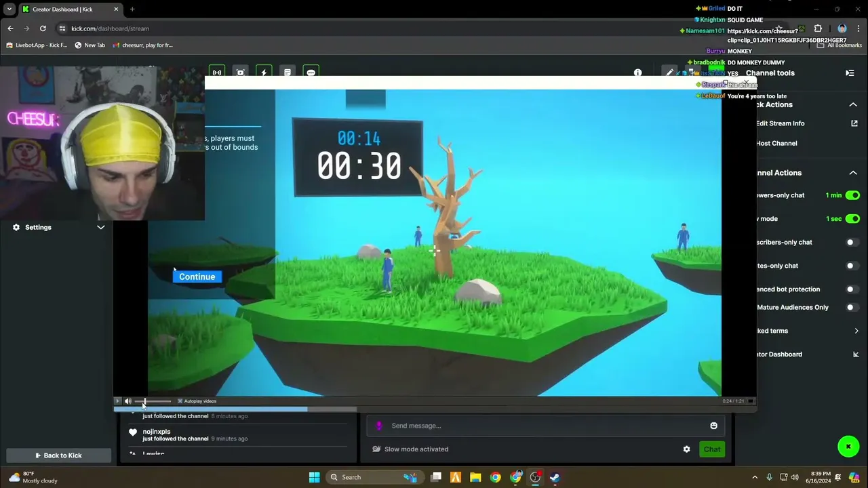
Task: Go Back to Kick
Action: coord(58,455)
